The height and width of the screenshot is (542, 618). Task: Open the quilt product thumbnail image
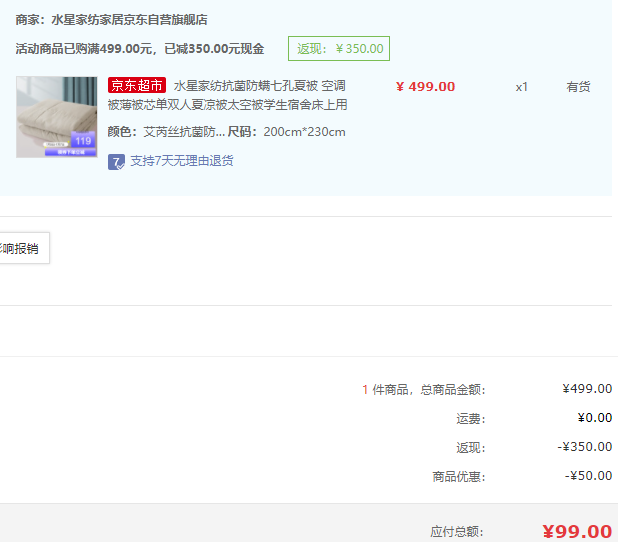57,117
